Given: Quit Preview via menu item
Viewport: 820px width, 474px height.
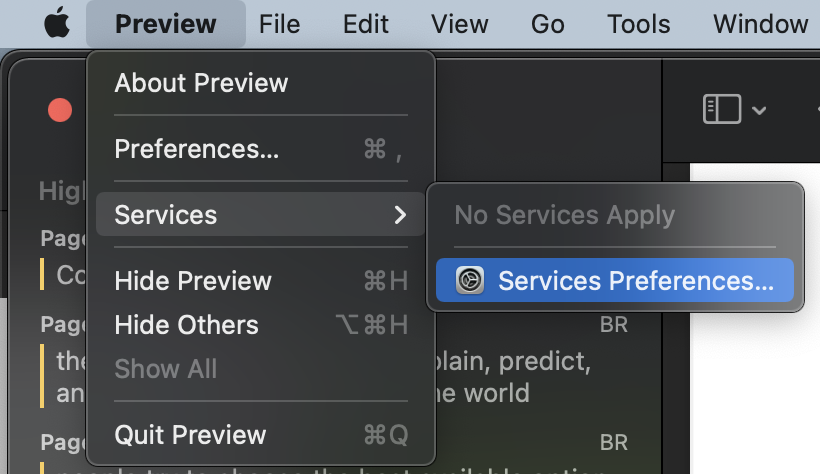Looking at the screenshot, I should [190, 435].
